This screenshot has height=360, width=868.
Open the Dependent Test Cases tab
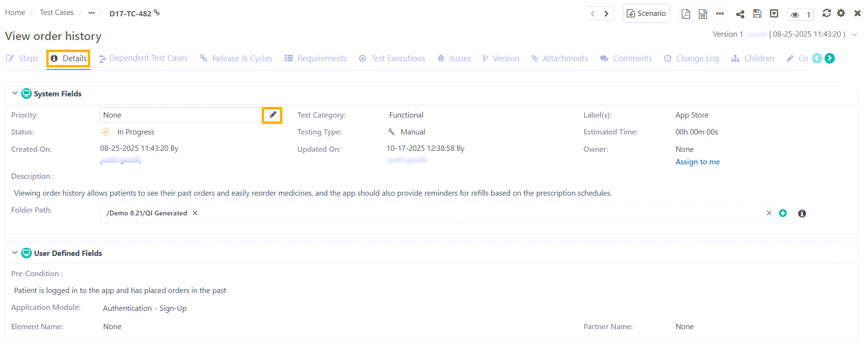(143, 58)
